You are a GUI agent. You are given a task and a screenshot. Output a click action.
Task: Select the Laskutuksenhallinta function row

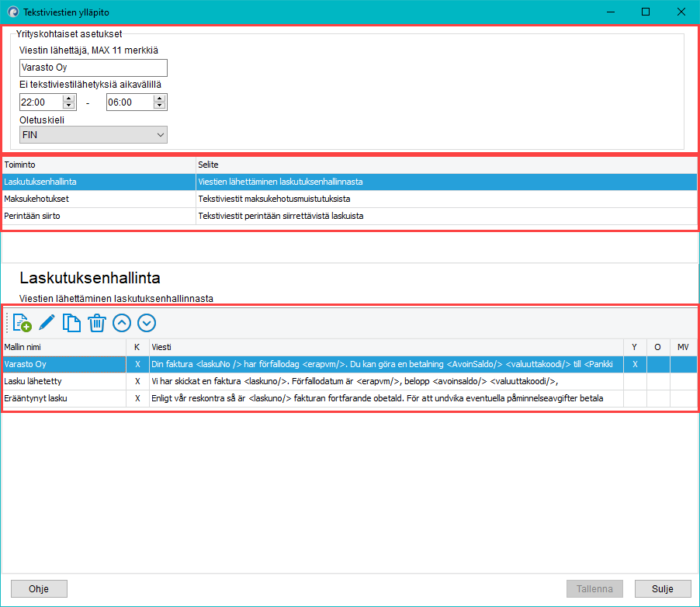349,182
